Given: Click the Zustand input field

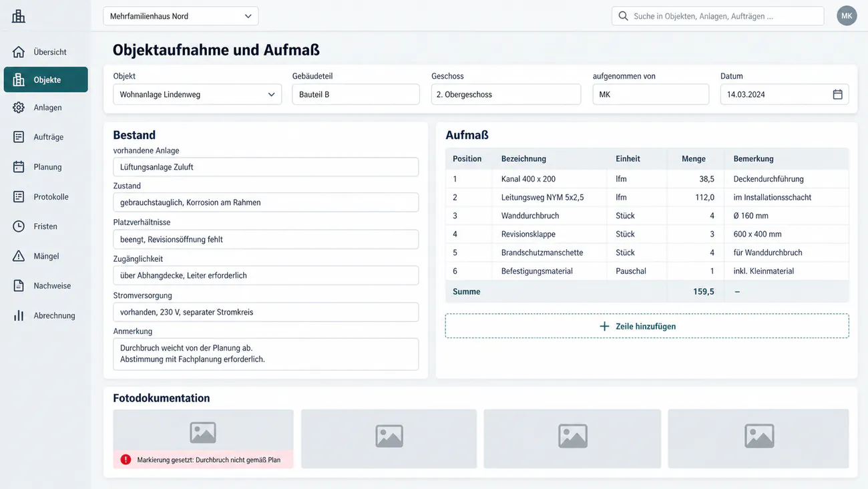Looking at the screenshot, I should 266,202.
